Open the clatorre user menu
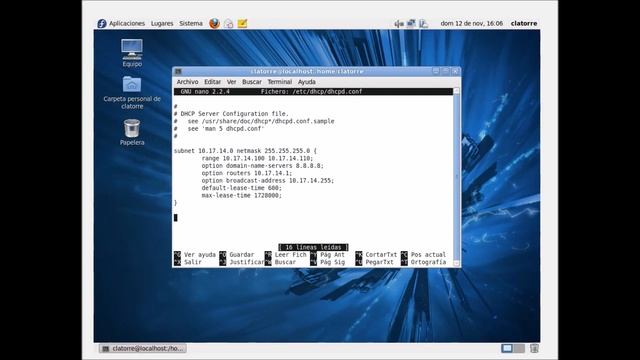Screen dimensions: 640x360 [x=524, y=23]
